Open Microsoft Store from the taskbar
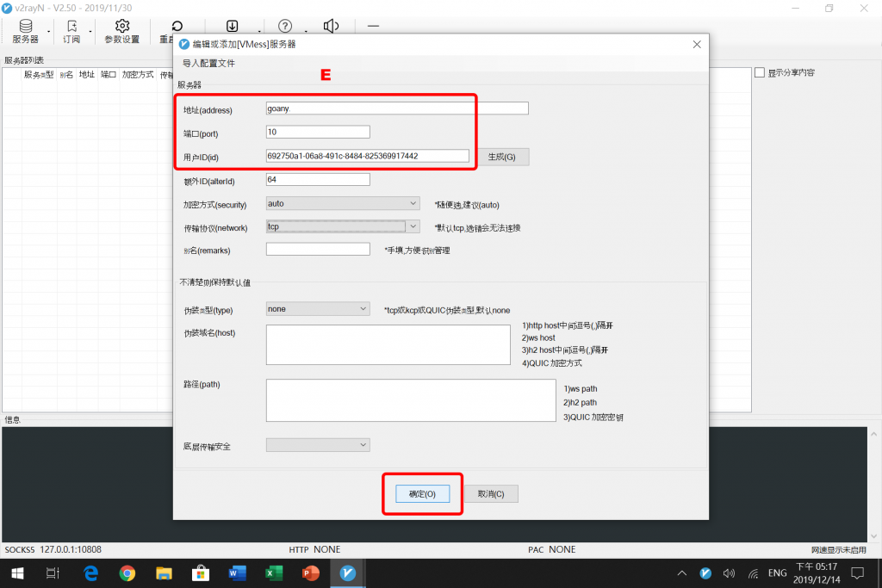 200,573
